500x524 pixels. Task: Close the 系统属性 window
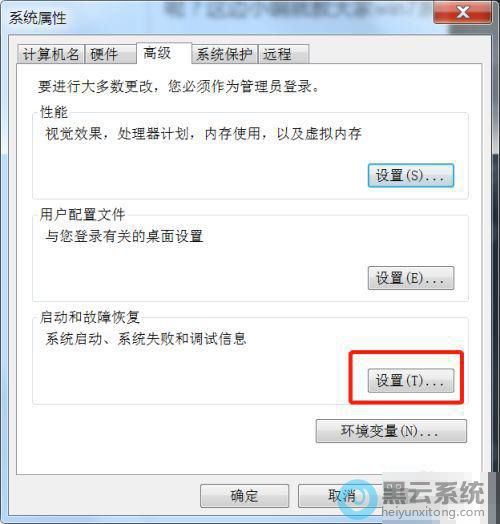coord(463,13)
